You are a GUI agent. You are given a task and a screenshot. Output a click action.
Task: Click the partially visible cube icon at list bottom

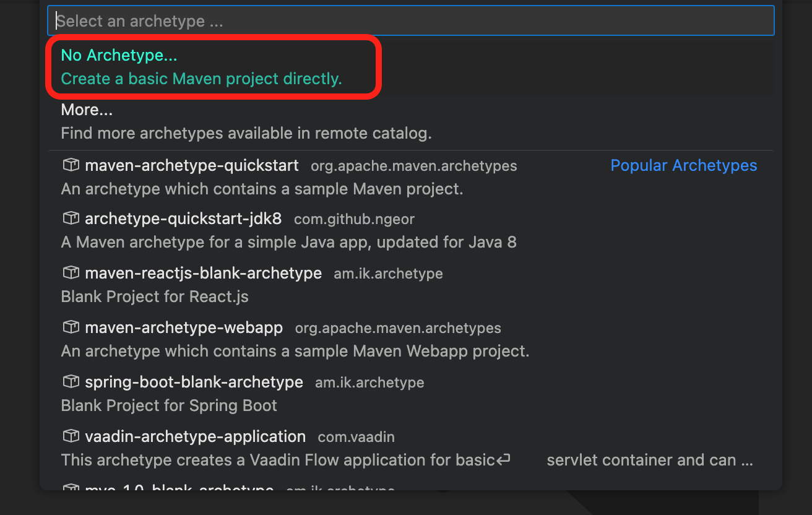[71, 488]
